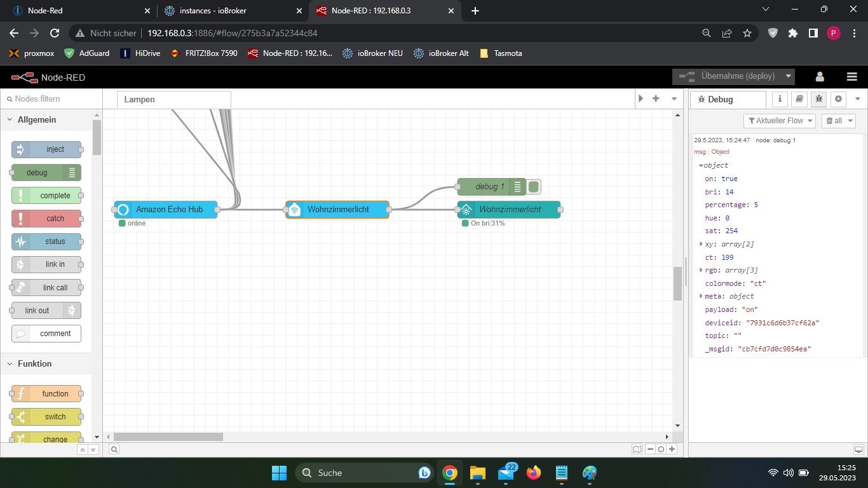Screen dimensions: 868x488
Task: Select the inject node in palette
Action: pos(46,149)
